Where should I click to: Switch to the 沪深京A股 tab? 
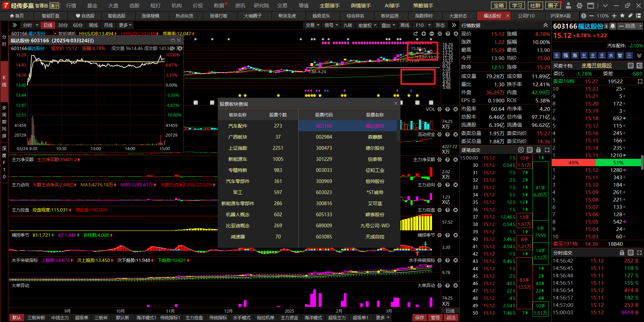click(560, 16)
